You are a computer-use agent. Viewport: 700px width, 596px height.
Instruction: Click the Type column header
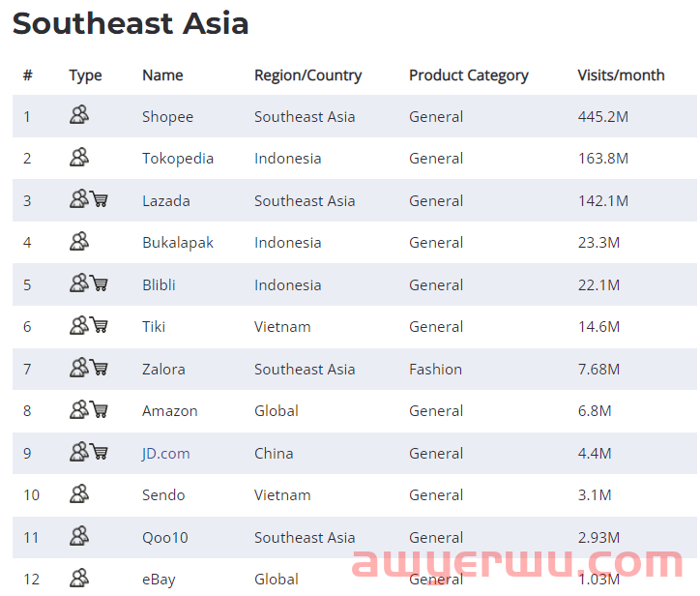pyautogui.click(x=85, y=75)
